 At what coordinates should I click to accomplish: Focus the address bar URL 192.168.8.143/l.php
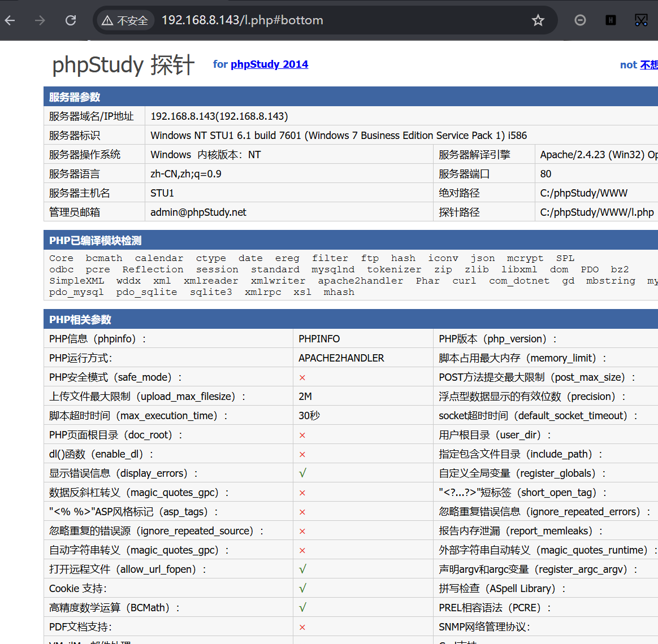click(x=242, y=20)
